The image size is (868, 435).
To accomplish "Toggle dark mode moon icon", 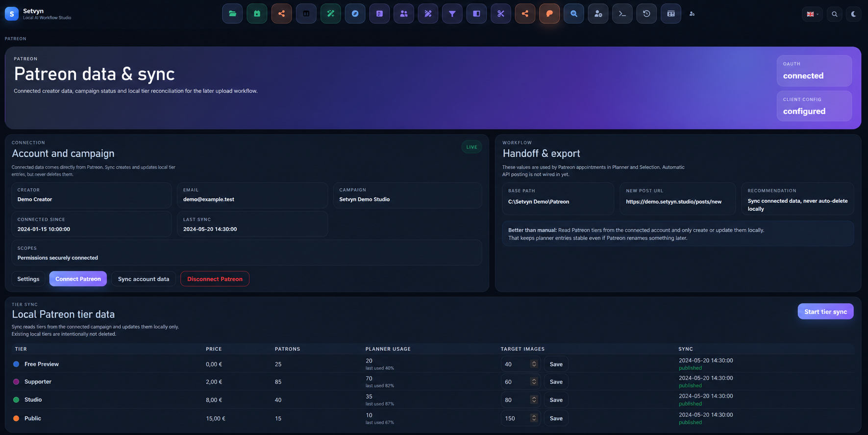I will click(x=854, y=14).
